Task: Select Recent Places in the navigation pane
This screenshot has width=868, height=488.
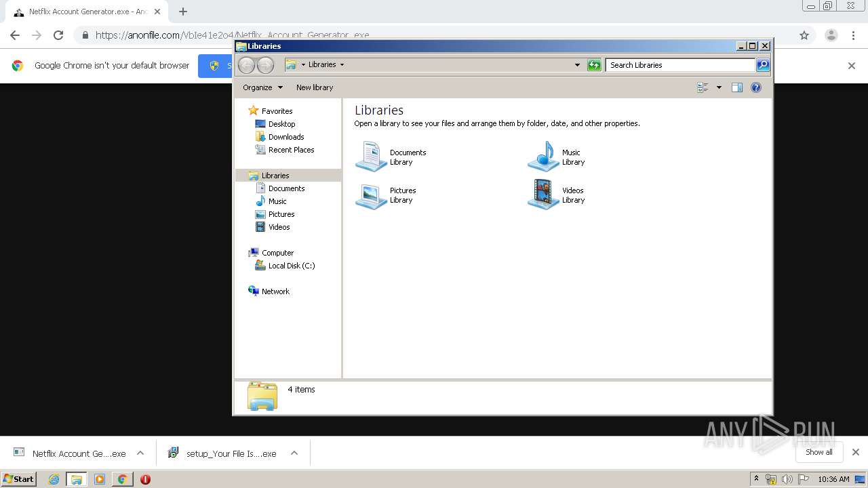Action: [291, 150]
